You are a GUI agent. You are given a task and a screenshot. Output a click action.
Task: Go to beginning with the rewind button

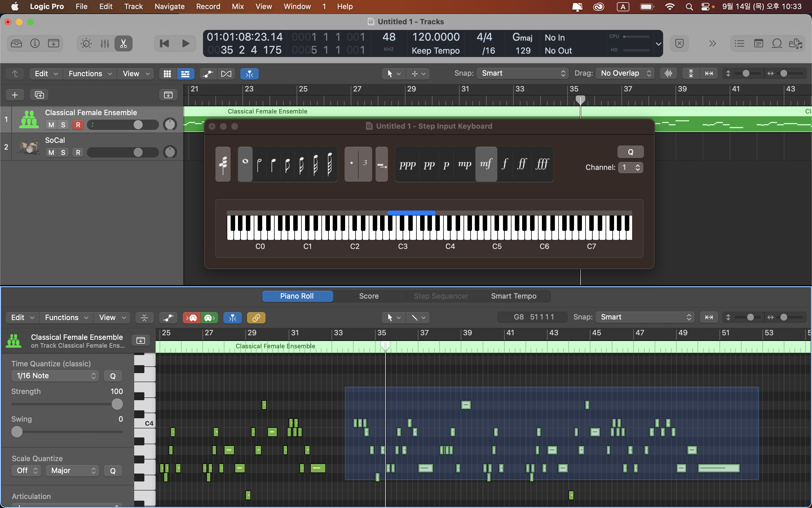click(164, 43)
